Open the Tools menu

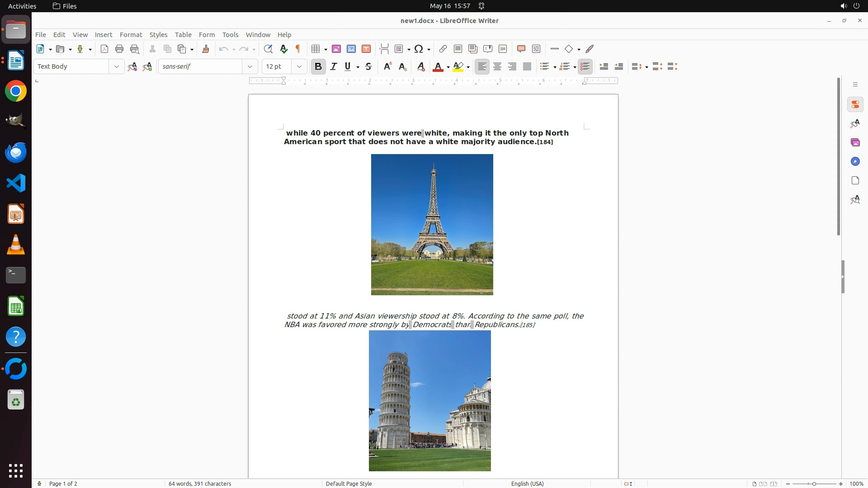230,35
